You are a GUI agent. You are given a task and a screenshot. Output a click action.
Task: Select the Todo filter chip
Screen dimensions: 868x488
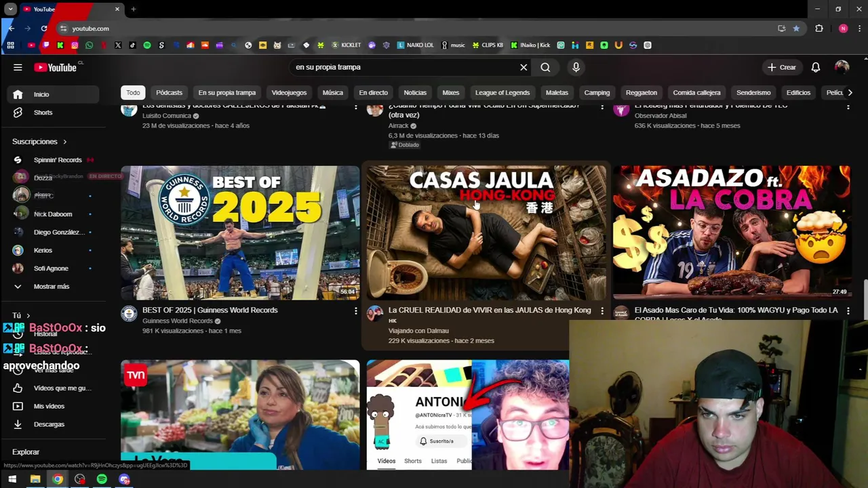point(133,92)
